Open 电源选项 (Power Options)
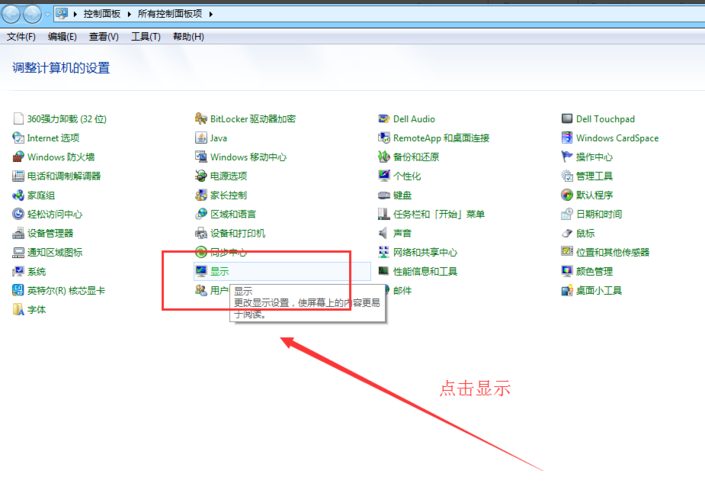The image size is (705, 487). click(228, 176)
